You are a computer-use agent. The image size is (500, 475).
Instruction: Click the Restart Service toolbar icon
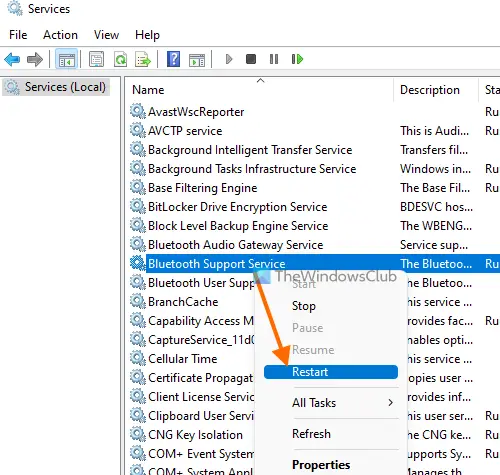pyautogui.click(x=297, y=59)
